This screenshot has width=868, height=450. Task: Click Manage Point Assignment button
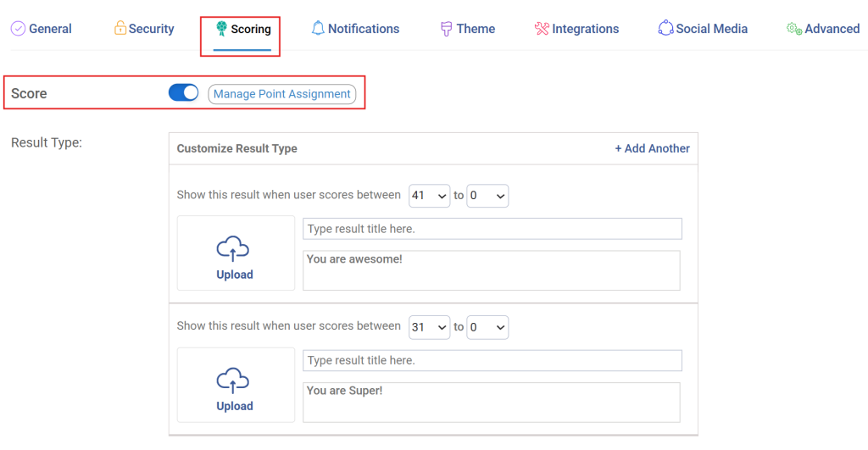click(x=281, y=94)
